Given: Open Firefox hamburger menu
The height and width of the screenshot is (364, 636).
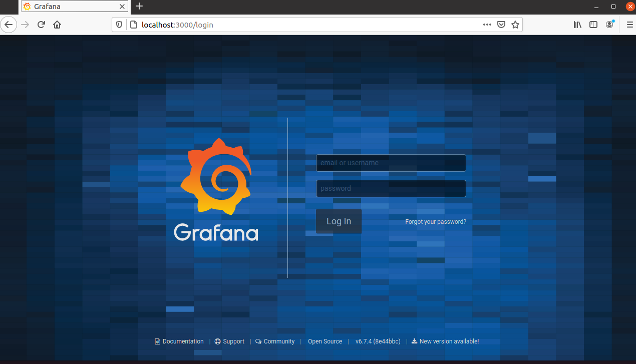Looking at the screenshot, I should 630,25.
